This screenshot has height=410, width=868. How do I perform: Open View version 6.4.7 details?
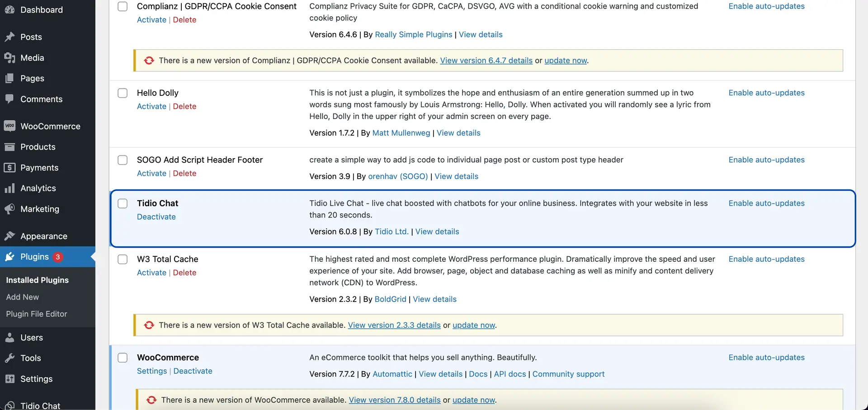pos(486,61)
